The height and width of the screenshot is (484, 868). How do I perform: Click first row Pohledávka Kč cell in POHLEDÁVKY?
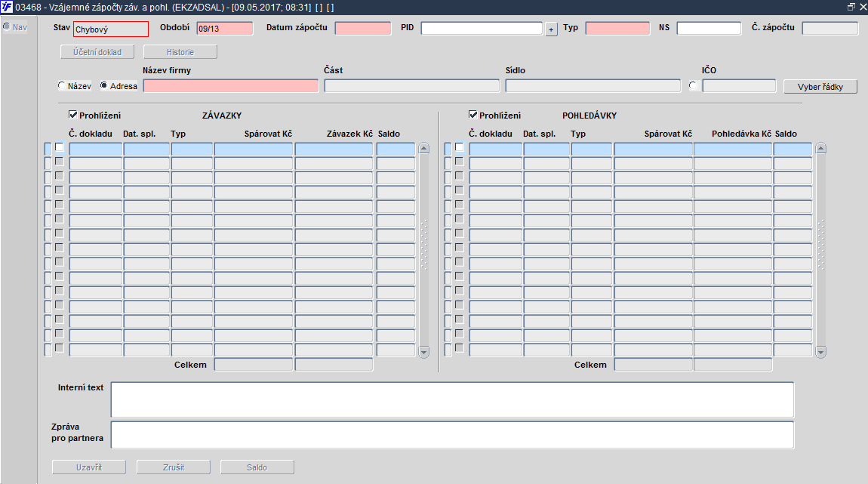733,149
